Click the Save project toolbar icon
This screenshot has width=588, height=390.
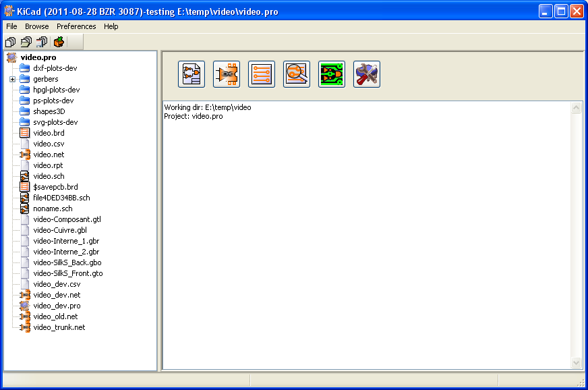[42, 42]
